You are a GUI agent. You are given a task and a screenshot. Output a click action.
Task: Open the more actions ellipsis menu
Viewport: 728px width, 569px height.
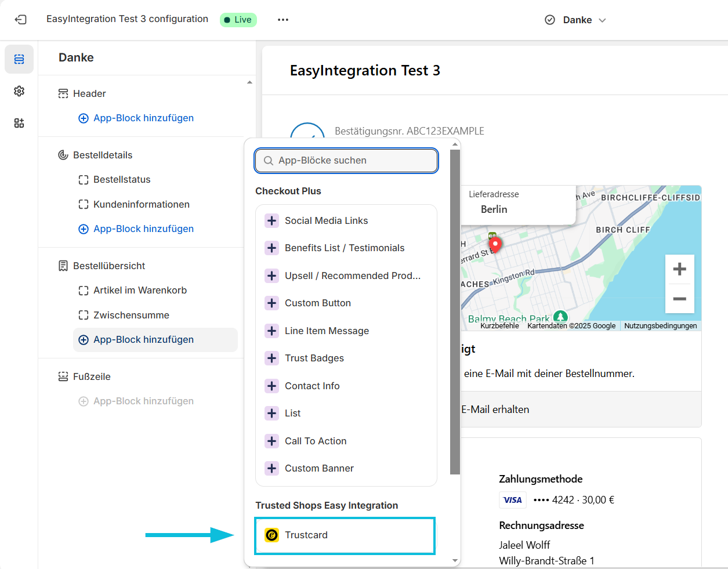[x=283, y=20]
